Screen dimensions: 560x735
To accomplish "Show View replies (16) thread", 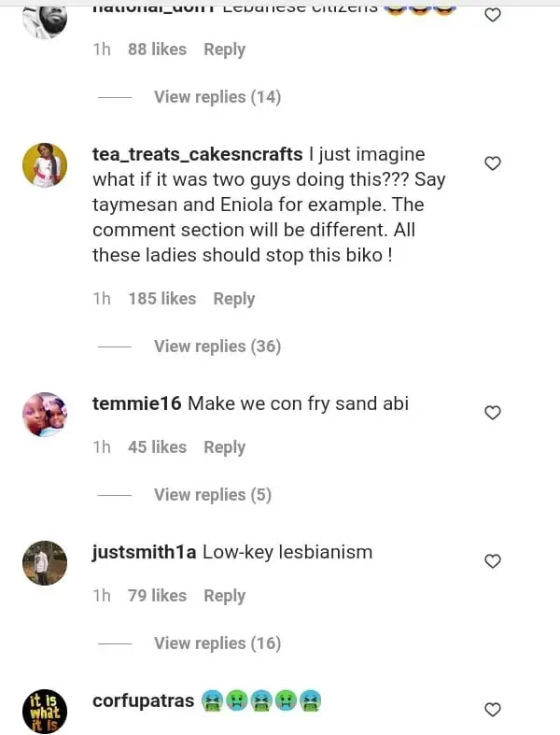I will point(217,643).
